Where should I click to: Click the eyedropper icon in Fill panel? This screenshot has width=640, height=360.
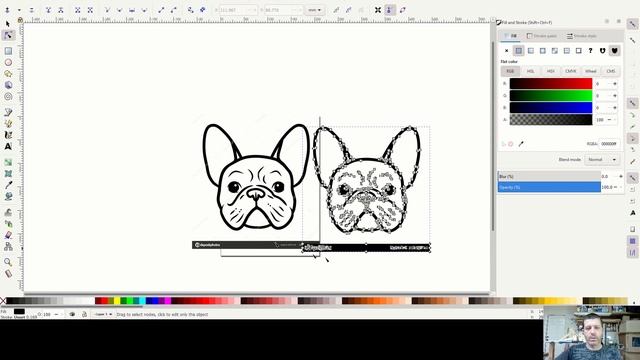tap(521, 144)
